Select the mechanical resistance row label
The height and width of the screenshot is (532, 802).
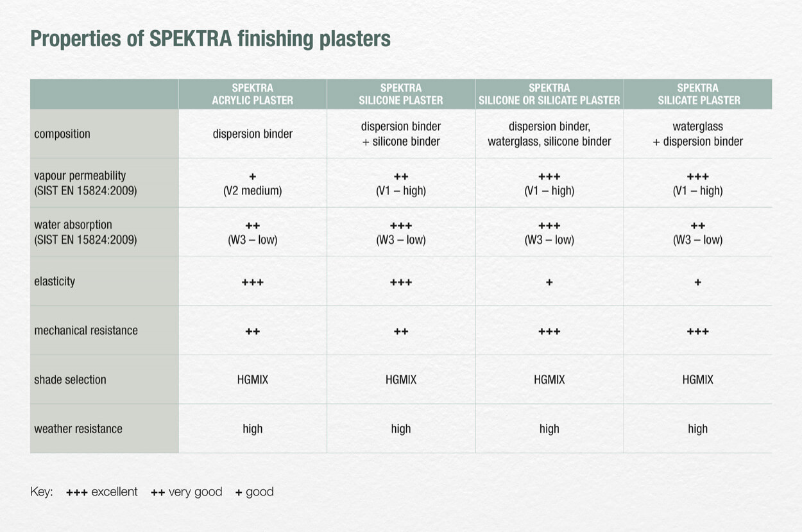point(86,330)
